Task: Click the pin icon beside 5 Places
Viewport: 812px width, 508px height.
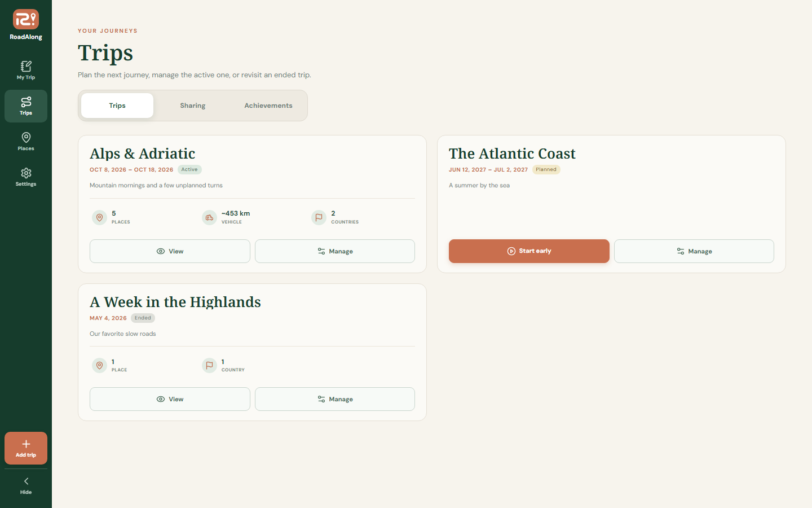Action: pyautogui.click(x=99, y=217)
